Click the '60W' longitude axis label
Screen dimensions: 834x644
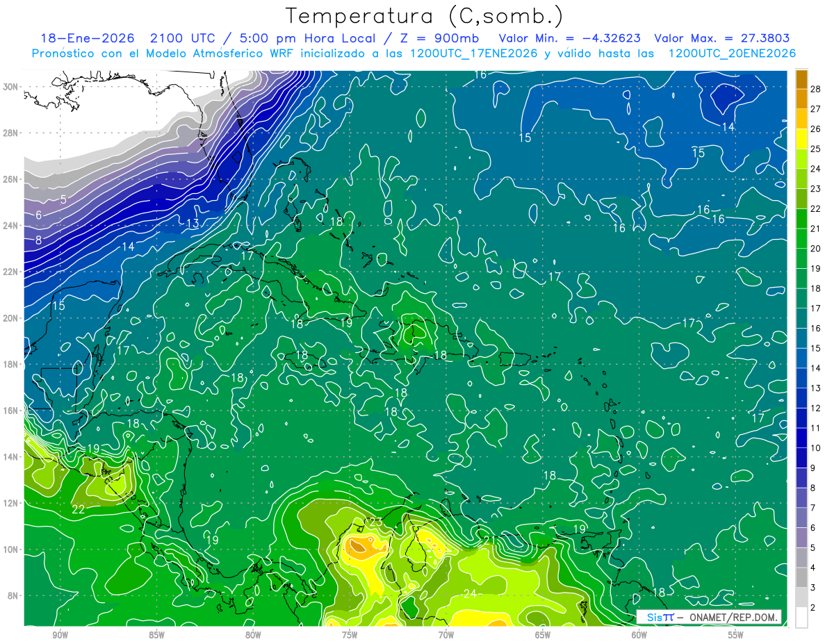pos(639,635)
